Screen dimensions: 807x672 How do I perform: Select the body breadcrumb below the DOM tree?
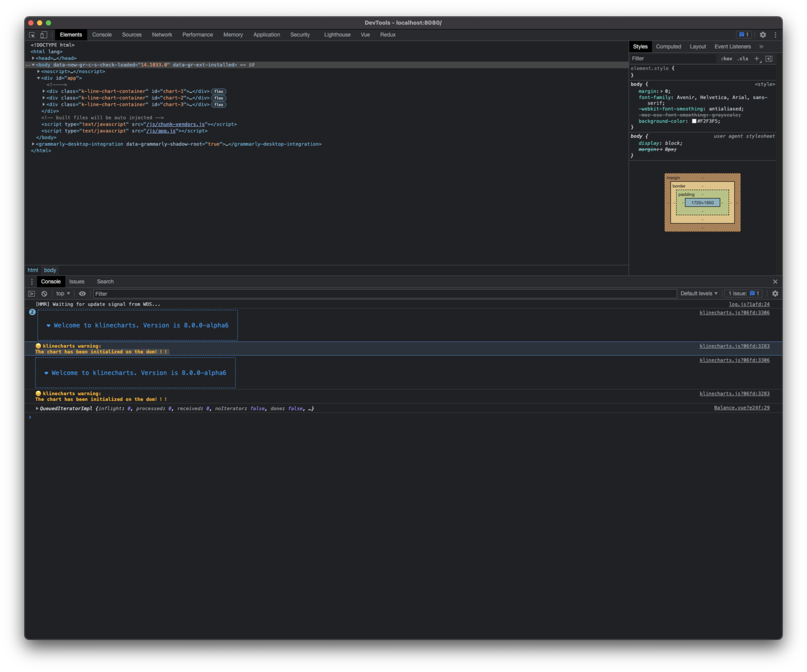50,270
